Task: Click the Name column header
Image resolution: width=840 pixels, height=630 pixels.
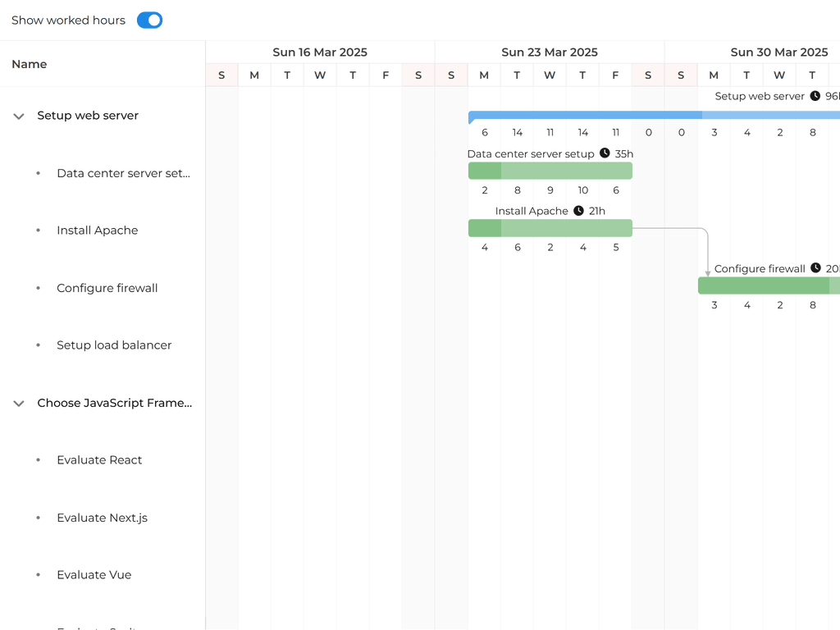Action: (x=30, y=64)
